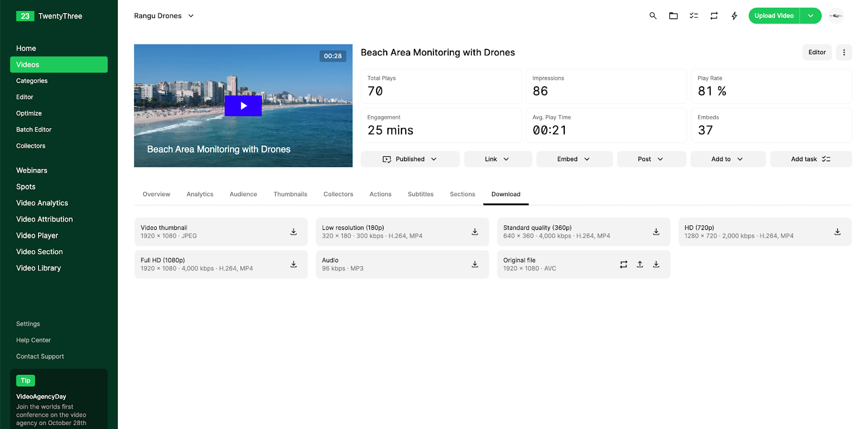Download the Original file
Viewport: 868px width, 429px height.
656,264
